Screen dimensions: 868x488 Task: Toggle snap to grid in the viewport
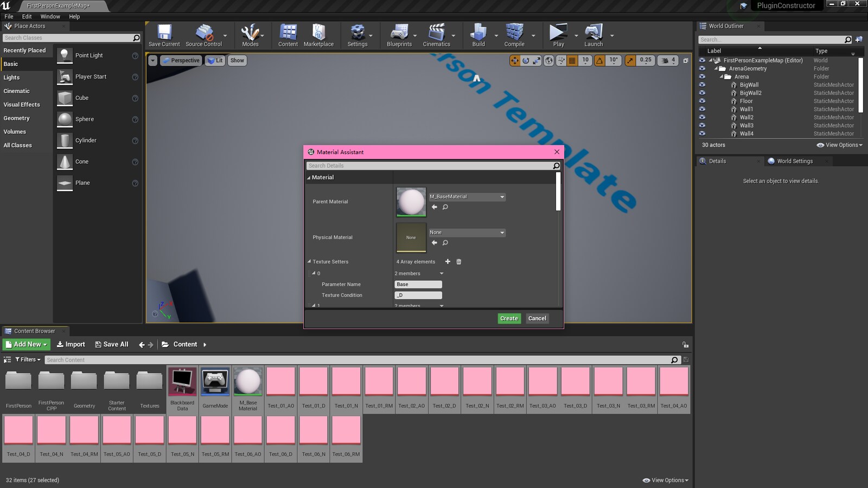click(x=572, y=60)
